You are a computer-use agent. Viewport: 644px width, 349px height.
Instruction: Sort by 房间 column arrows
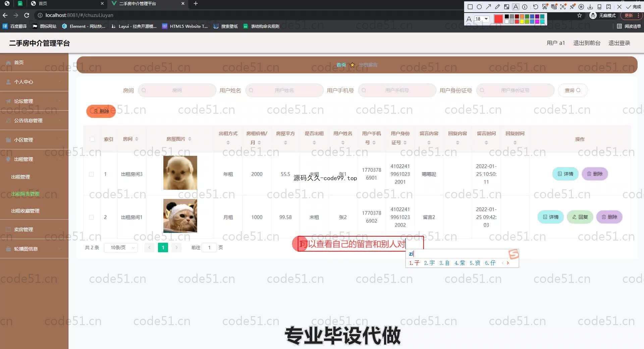(x=137, y=139)
